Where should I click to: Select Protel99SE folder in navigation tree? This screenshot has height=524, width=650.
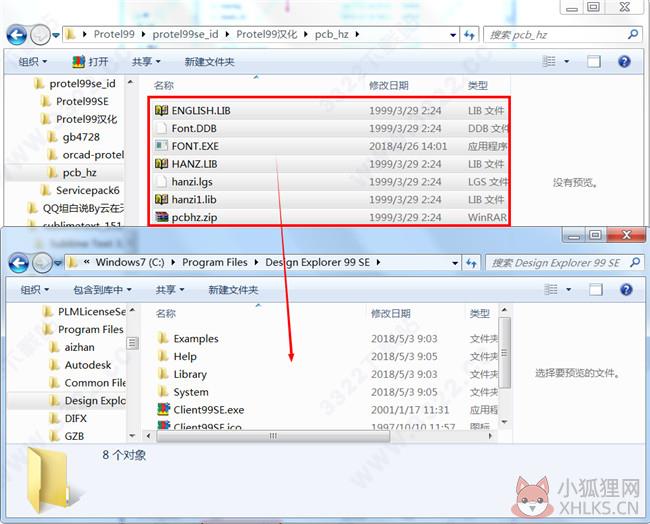[x=76, y=101]
